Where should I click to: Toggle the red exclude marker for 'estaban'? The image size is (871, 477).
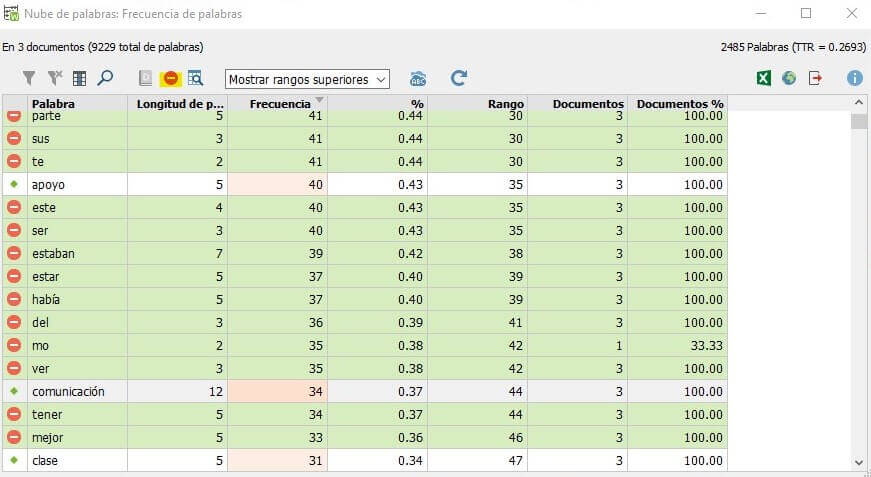click(14, 253)
